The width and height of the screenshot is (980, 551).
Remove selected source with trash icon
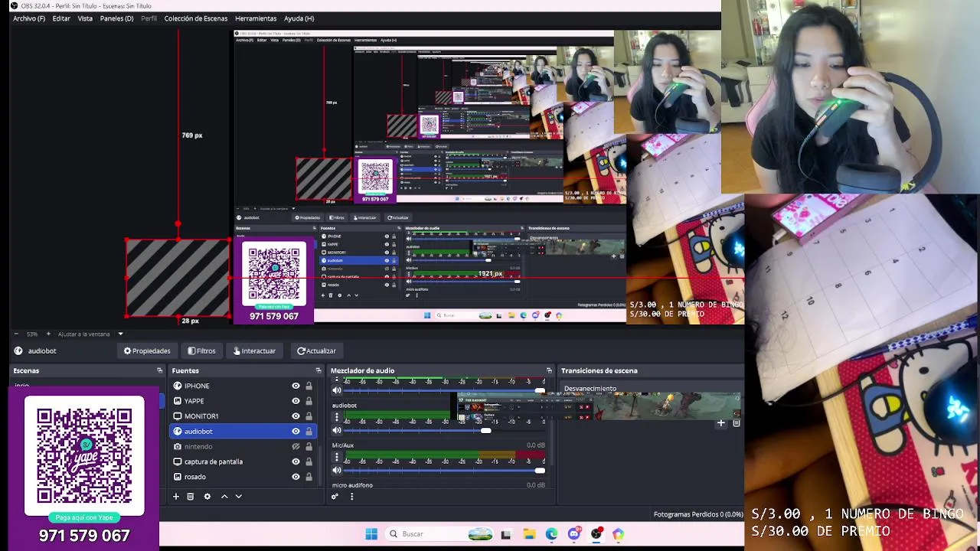(x=191, y=497)
